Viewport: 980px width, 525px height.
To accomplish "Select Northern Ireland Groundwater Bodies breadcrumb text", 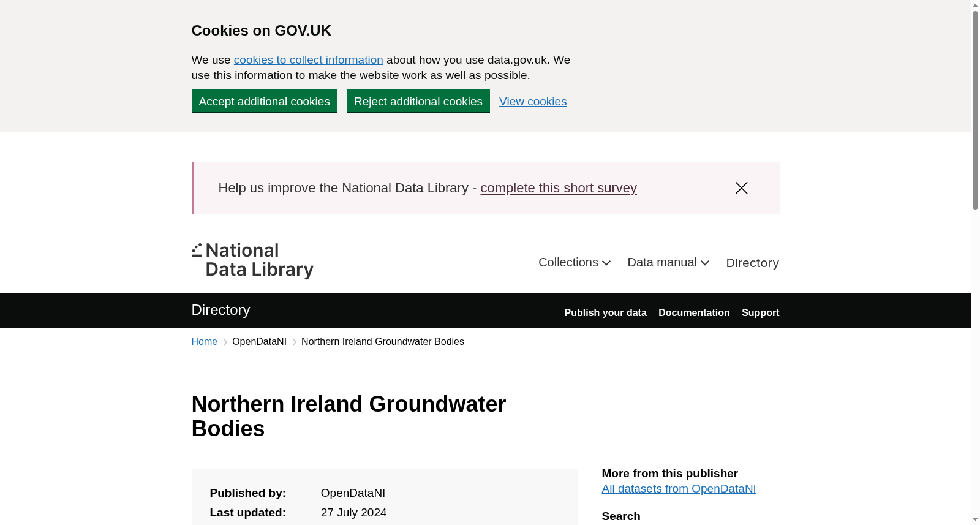I will tap(383, 342).
